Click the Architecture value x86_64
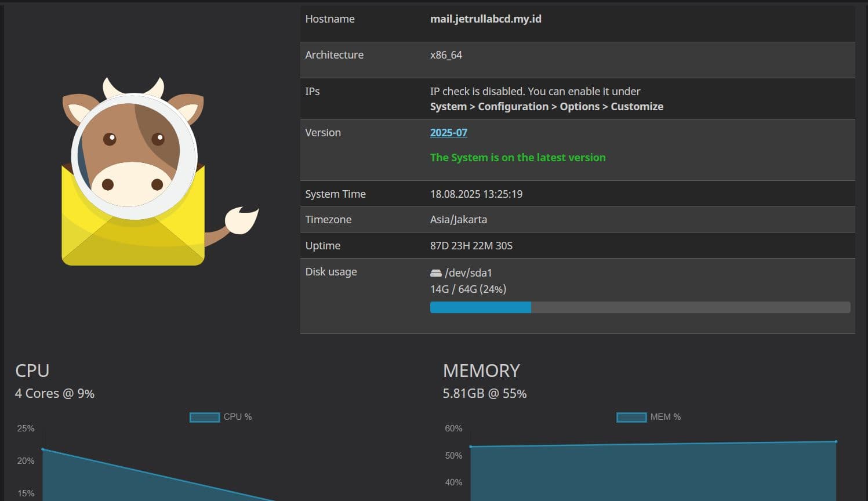The width and height of the screenshot is (868, 501). pos(446,55)
